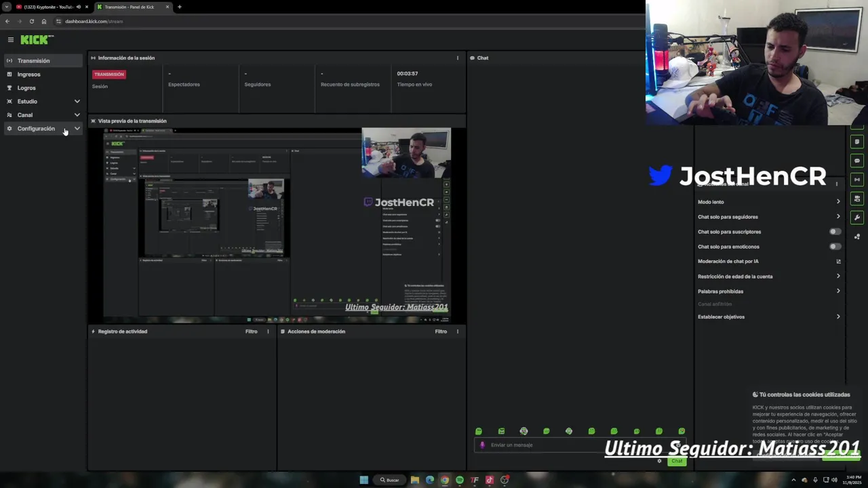The image size is (868, 488).
Task: Open Logros in the sidebar
Action: 43,88
